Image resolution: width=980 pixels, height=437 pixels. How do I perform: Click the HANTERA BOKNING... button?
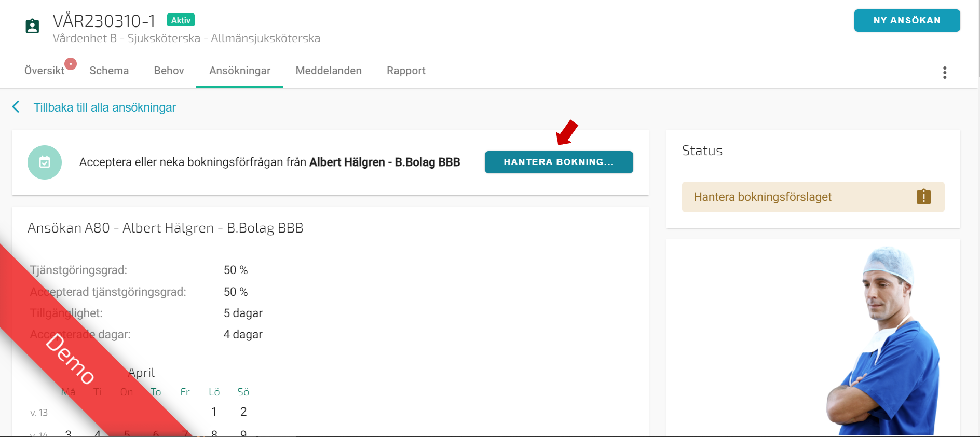559,162
